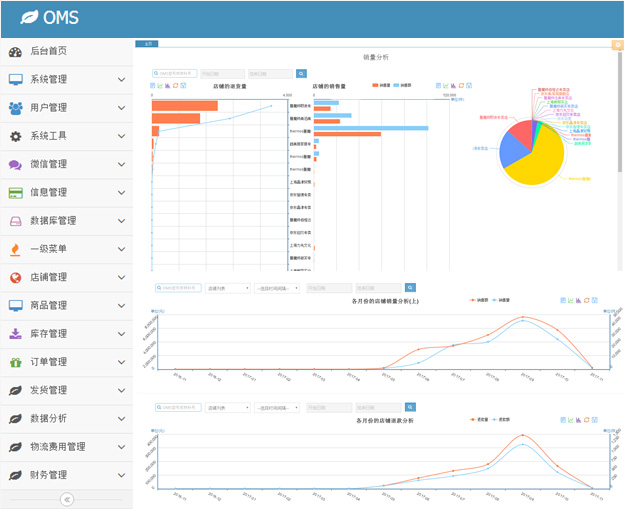
Task: Select the 主页 tab
Action: 147,44
